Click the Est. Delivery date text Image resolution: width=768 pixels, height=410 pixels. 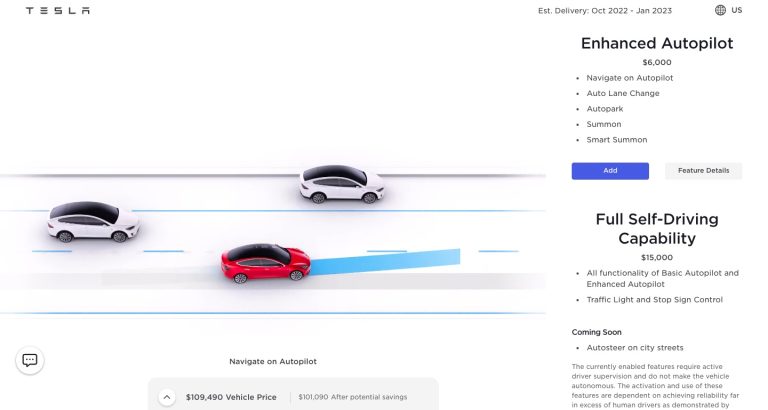[x=605, y=10]
